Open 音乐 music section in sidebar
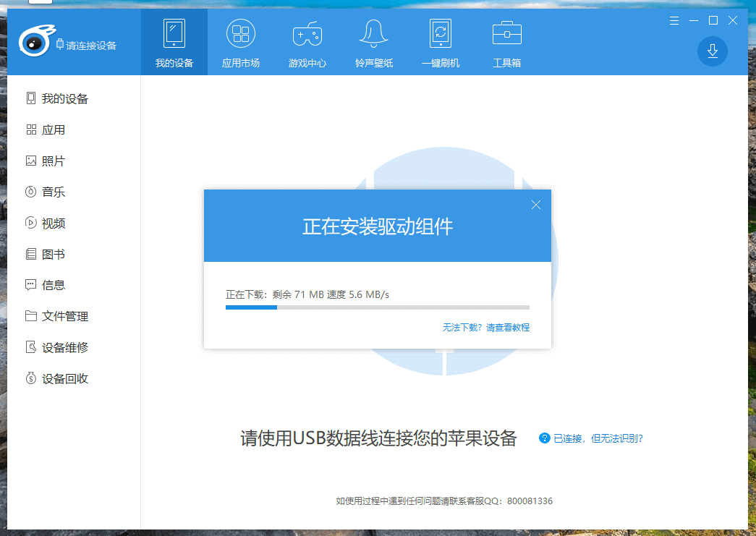The width and height of the screenshot is (756, 536). [x=53, y=192]
